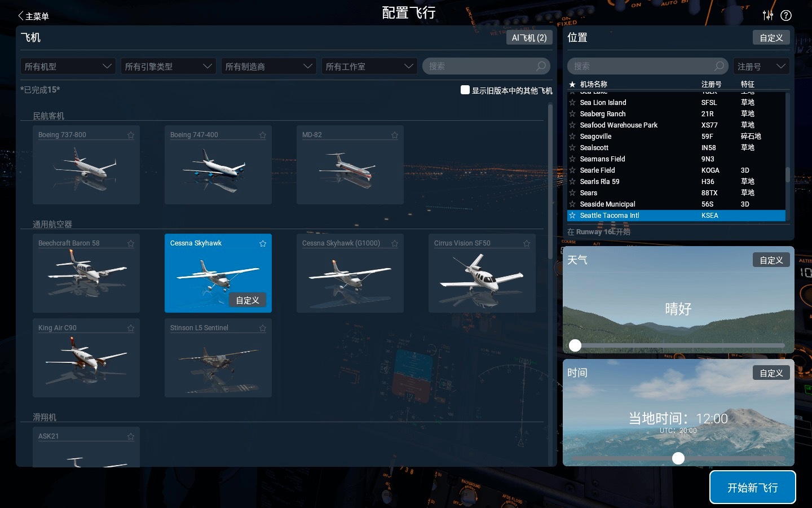Screen dimensions: 812x508
Task: Click the weather slider handle
Action: [575, 345]
